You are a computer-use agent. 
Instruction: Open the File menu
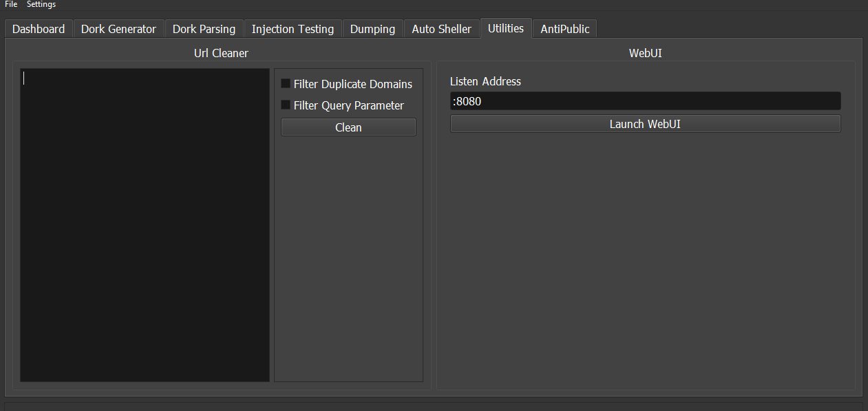click(x=11, y=4)
